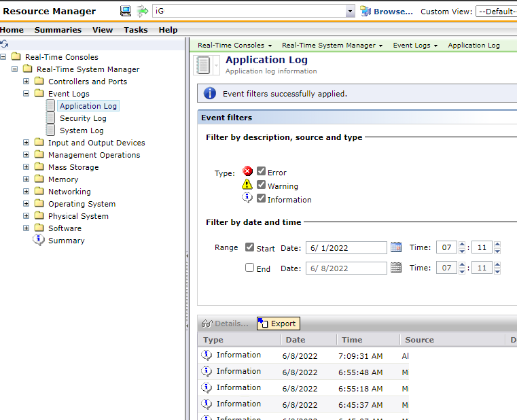517x420 pixels.
Task: Click the System Log document icon
Action: coord(50,130)
